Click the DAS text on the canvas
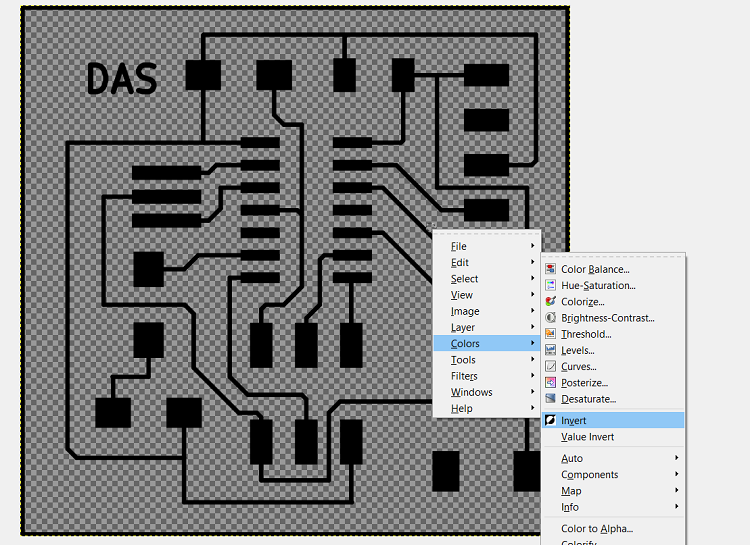Viewport: 750px width, 545px height. [x=122, y=78]
